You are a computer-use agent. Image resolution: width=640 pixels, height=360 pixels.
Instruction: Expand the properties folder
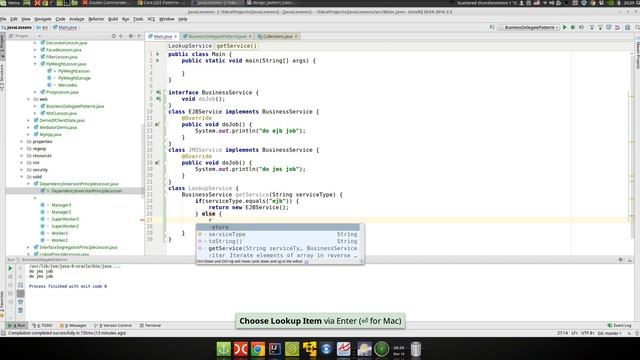tap(22, 142)
